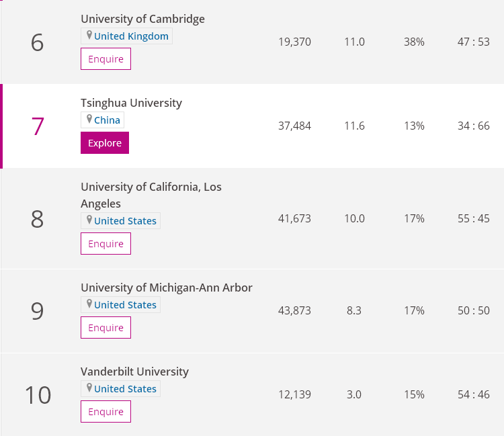Click location pin icon beside United Kingdom
The image size is (504, 436).
click(x=89, y=36)
